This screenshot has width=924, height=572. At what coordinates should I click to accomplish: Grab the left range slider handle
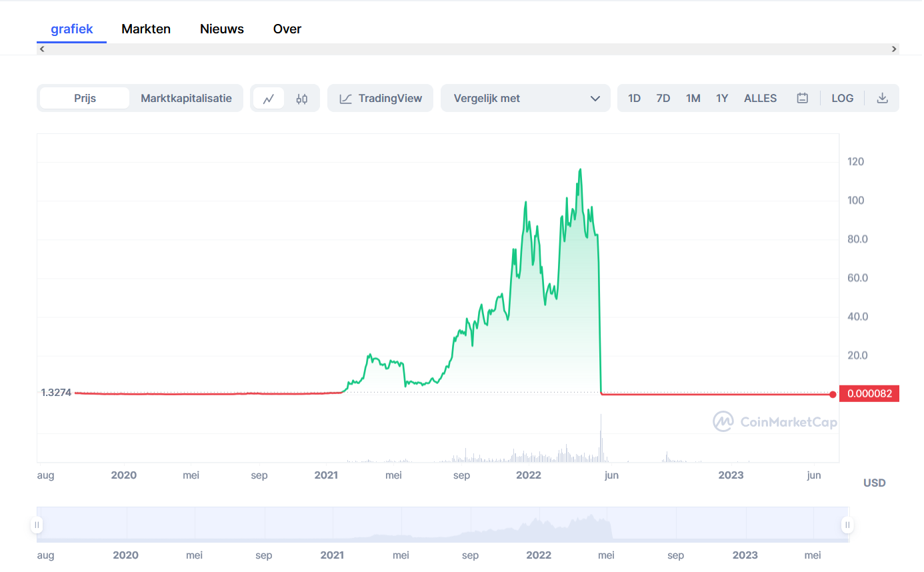coord(37,525)
